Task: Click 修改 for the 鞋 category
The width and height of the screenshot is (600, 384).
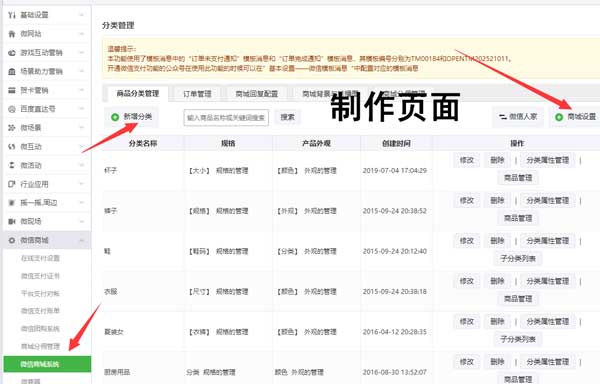Action: (x=466, y=241)
